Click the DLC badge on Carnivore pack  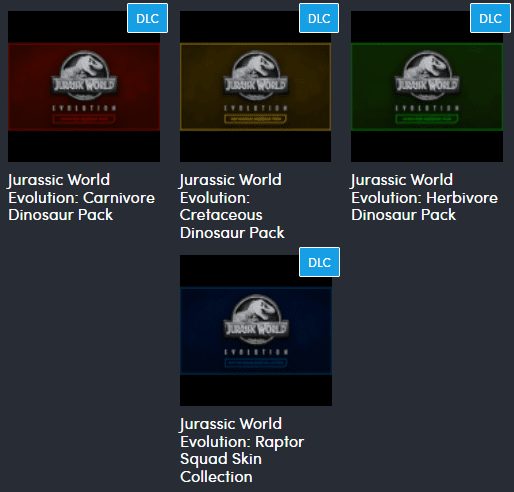[x=147, y=18]
